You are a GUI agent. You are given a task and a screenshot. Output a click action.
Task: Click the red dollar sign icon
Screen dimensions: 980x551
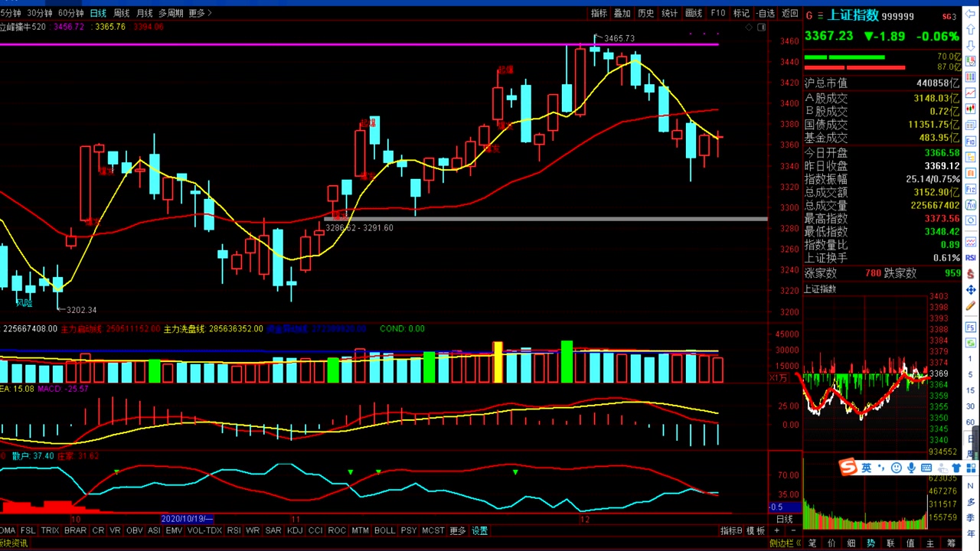click(x=971, y=274)
